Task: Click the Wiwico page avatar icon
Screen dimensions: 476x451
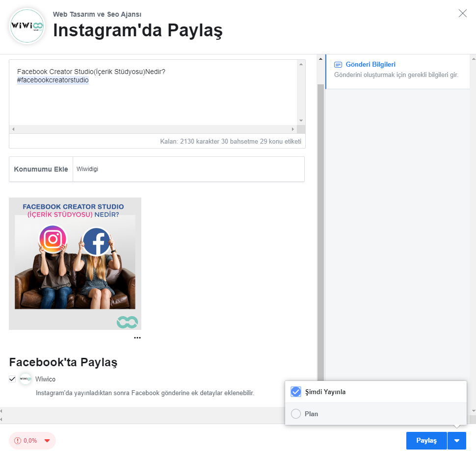Action: 26,379
